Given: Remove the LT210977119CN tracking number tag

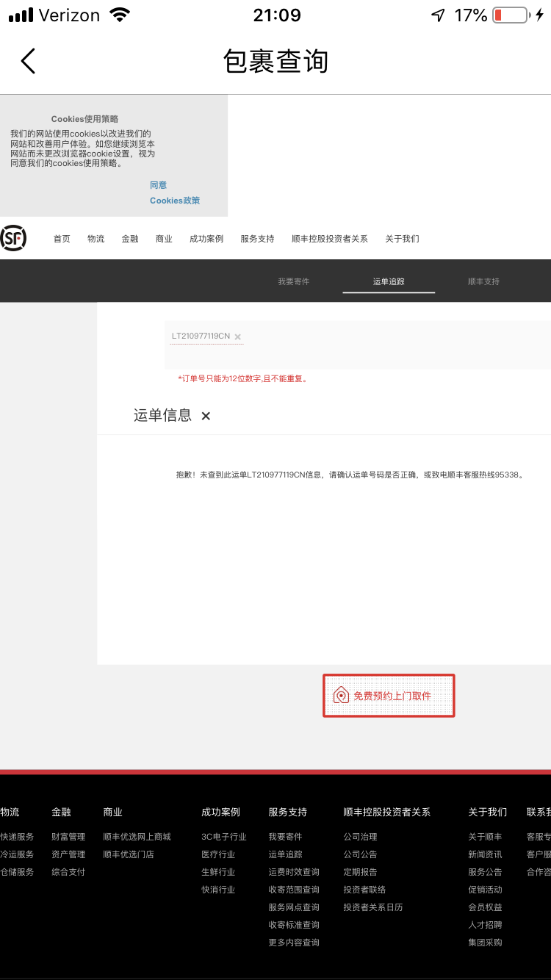Looking at the screenshot, I should pos(237,337).
